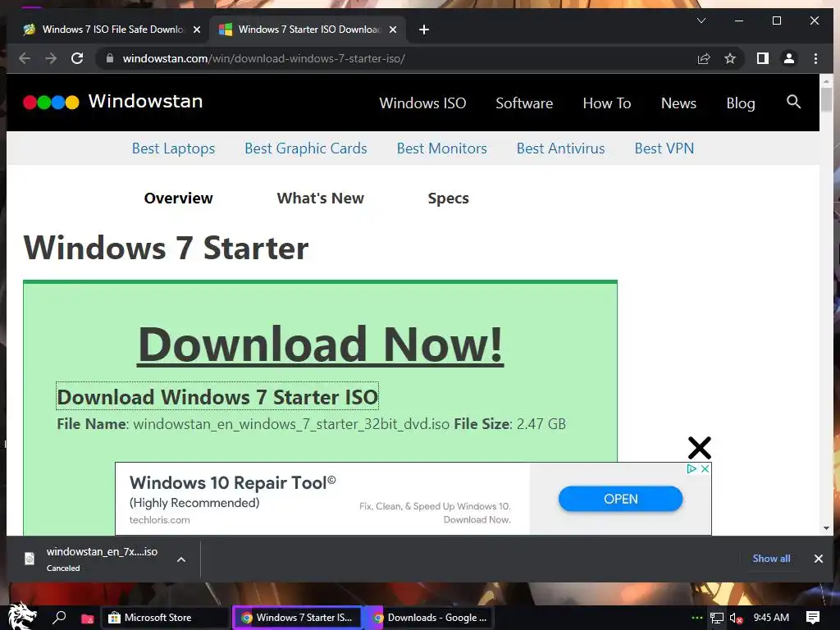Open the Chrome profile menu
This screenshot has width=840, height=630.
[788, 58]
